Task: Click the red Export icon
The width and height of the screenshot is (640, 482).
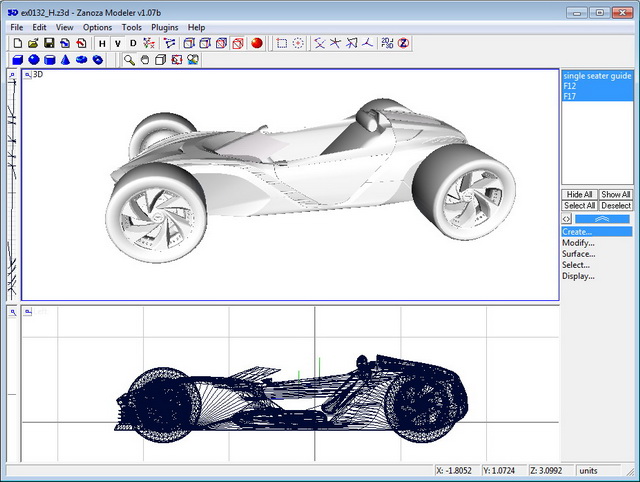Action: (x=81, y=43)
